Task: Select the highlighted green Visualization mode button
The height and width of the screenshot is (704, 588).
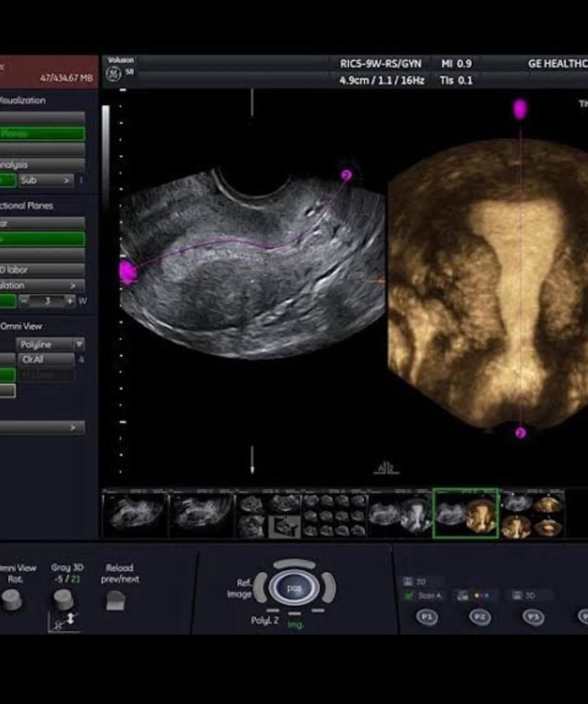Action: click(42, 134)
